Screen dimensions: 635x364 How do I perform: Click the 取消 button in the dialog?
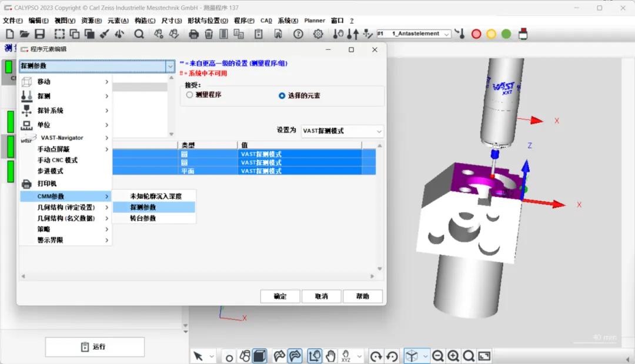pyautogui.click(x=322, y=296)
